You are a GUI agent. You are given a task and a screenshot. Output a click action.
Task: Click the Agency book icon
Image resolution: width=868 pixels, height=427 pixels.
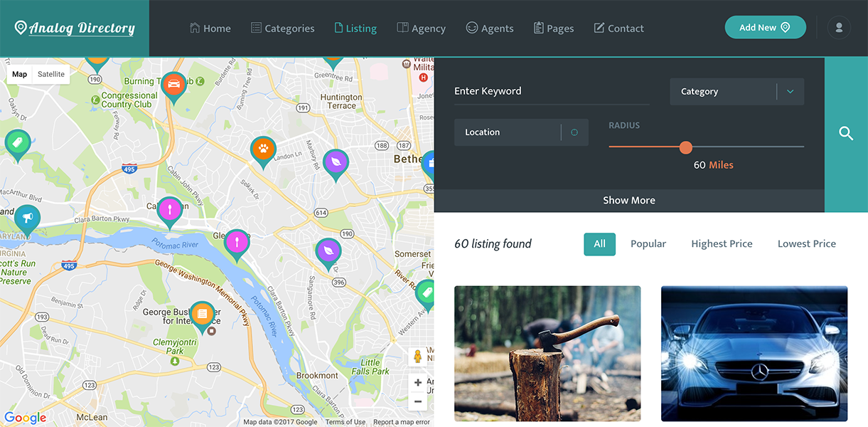[x=402, y=28]
